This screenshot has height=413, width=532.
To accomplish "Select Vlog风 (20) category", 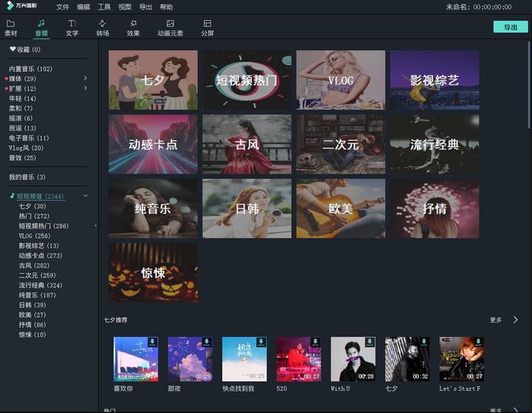I will pos(26,148).
